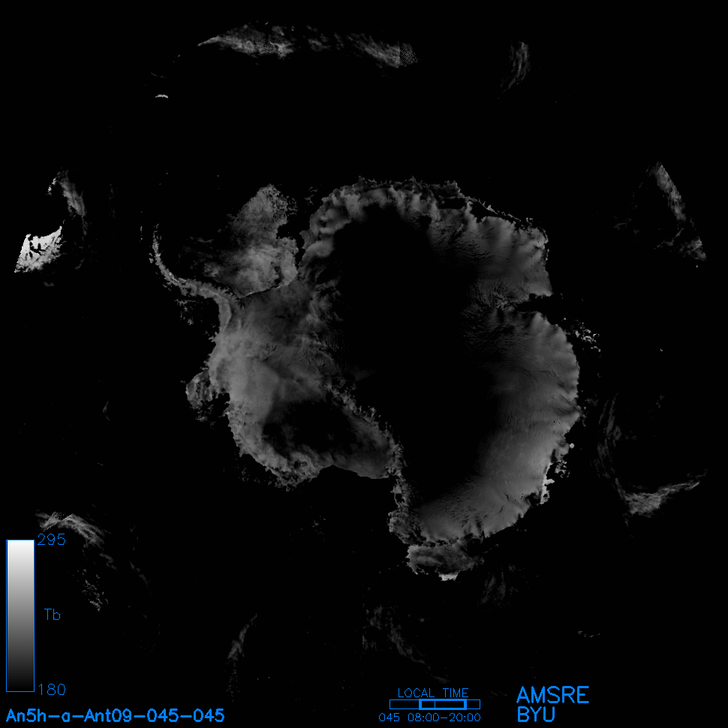The height and width of the screenshot is (728, 728).
Task: Click the LOCAL TIME heading
Action: tap(433, 693)
